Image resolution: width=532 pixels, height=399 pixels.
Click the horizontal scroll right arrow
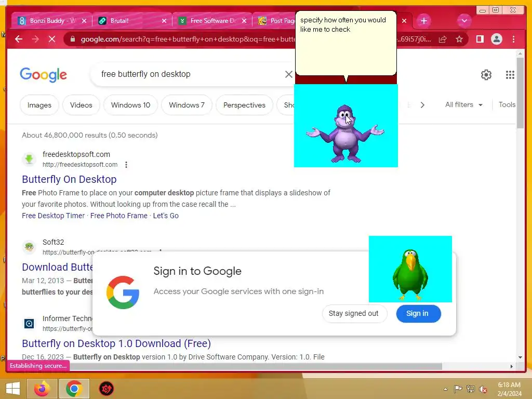512,366
